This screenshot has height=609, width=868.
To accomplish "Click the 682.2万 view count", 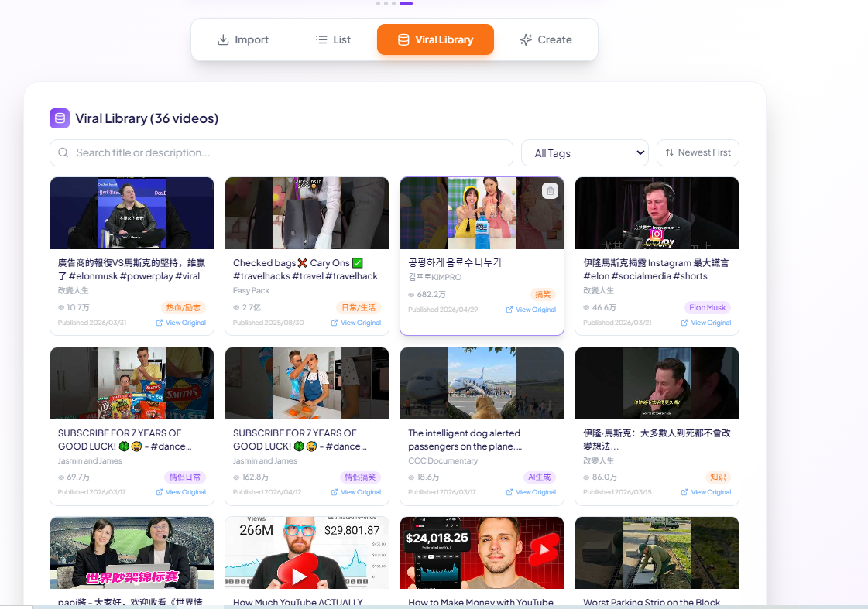I will pyautogui.click(x=431, y=294).
